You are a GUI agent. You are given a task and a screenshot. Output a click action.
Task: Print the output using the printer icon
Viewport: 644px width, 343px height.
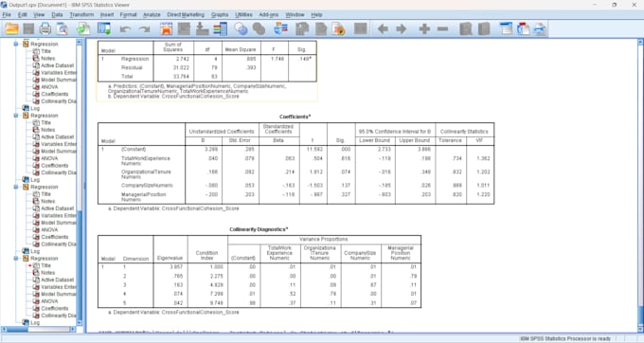click(45, 28)
